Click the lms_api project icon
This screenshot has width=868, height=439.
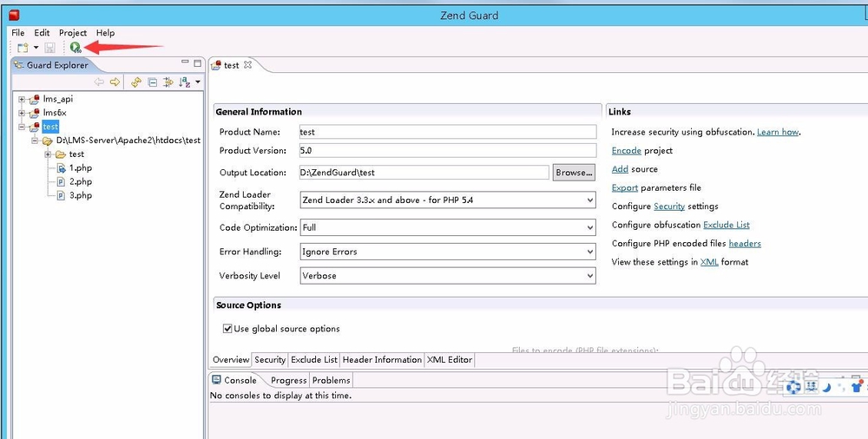(35, 99)
